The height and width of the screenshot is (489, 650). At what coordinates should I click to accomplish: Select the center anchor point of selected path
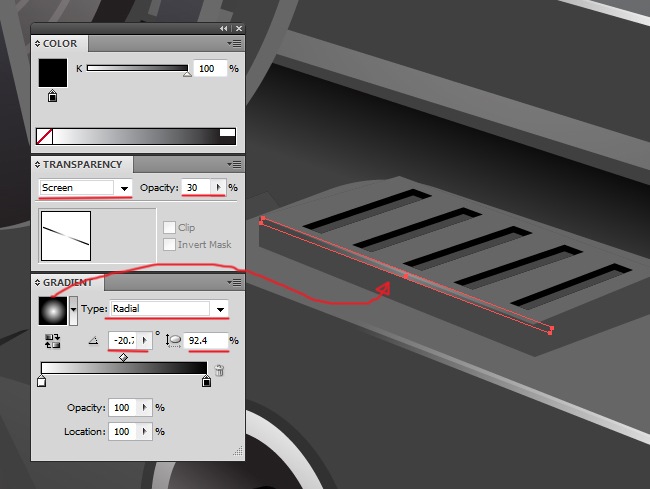click(406, 276)
